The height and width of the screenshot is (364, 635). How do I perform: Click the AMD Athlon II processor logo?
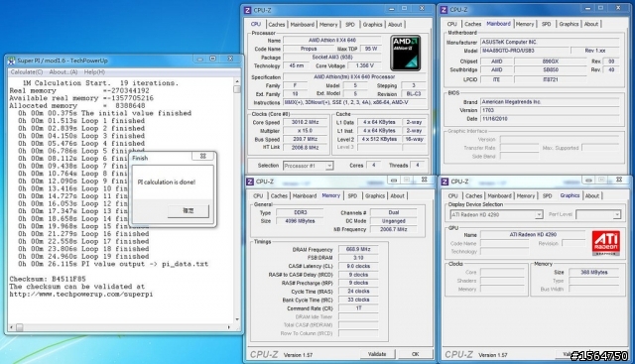[406, 53]
